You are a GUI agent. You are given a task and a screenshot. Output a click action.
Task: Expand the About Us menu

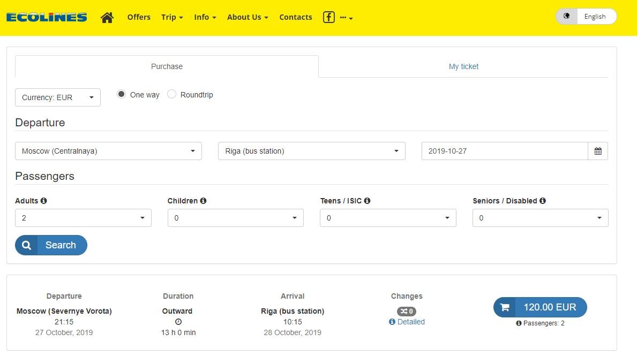248,17
